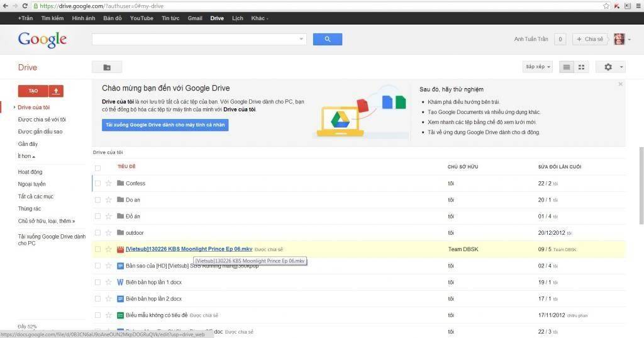Open the Khác more menu
This screenshot has height=338, width=644.
[260, 18]
